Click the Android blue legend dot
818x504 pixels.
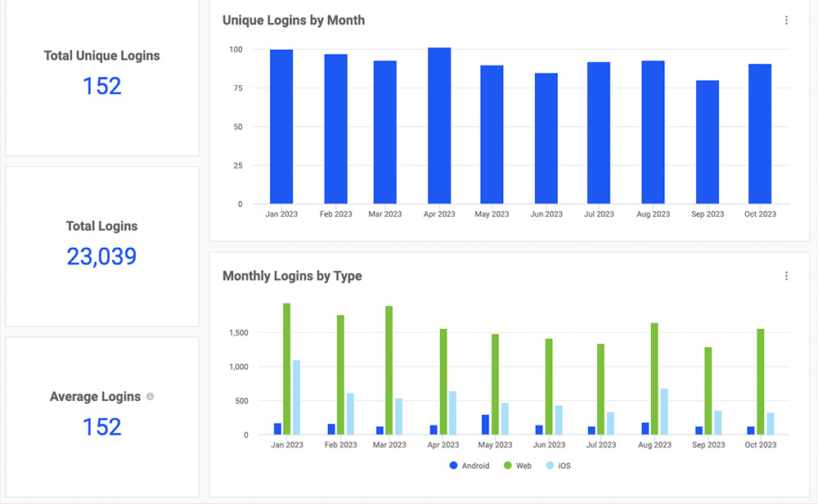[454, 466]
